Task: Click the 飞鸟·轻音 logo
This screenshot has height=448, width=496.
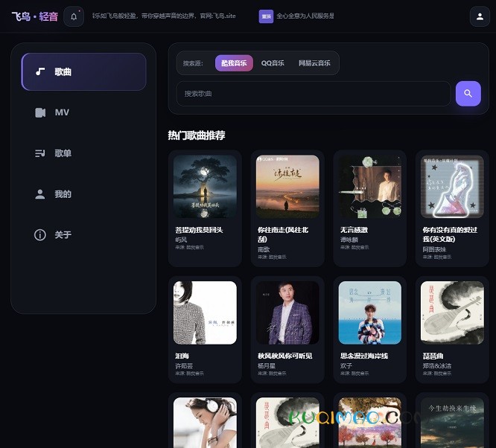Action: point(35,16)
